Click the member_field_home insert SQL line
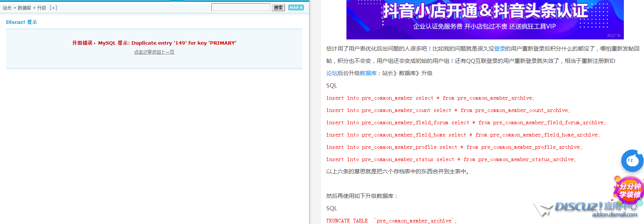Viewport: 644px width, 224px height. (x=463, y=135)
